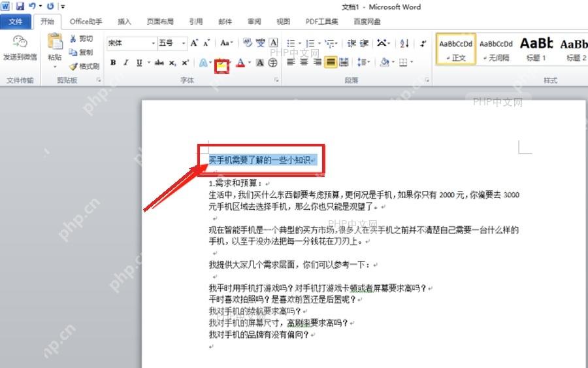588x368 pixels.
Task: Open the Change Case (Aa) dropdown
Action: click(x=226, y=43)
